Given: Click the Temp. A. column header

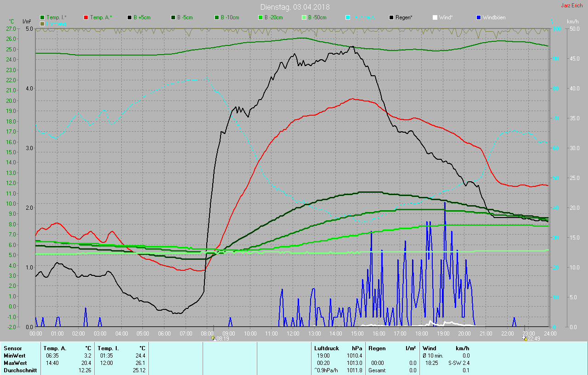Looking at the screenshot, I should [55, 348].
